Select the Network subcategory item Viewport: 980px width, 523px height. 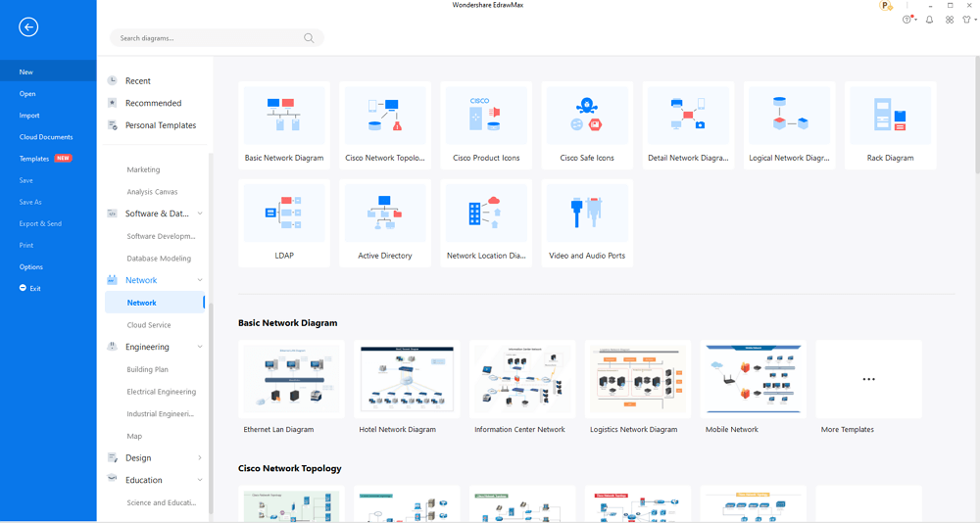155,303
